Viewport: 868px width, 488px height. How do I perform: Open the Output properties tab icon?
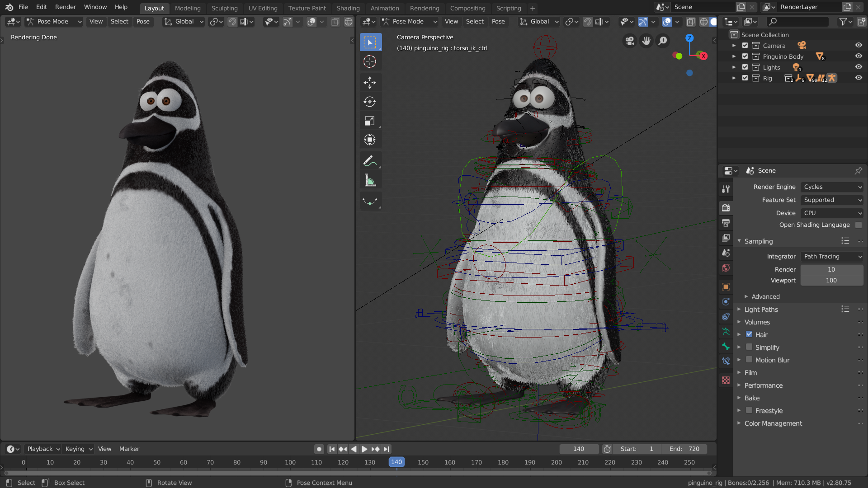point(726,223)
